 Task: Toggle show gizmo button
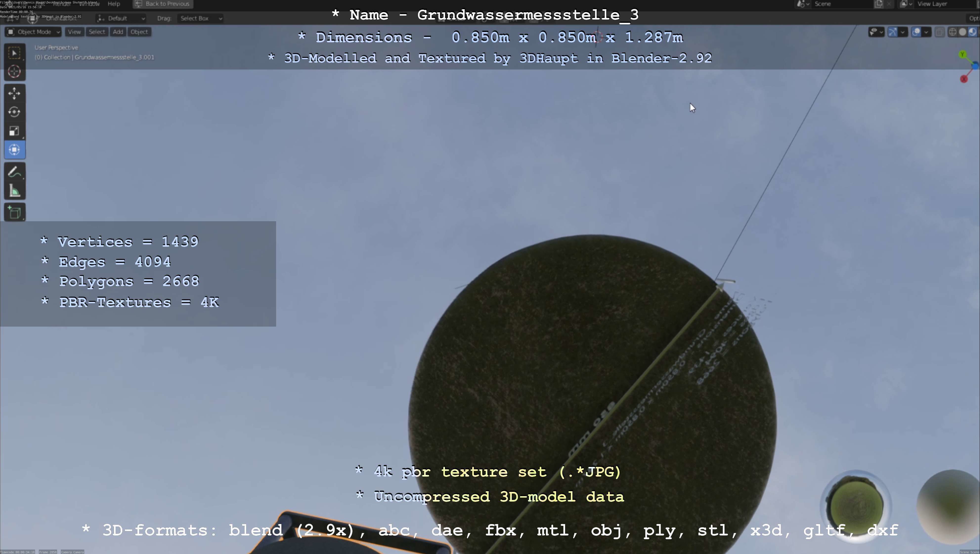coord(893,32)
